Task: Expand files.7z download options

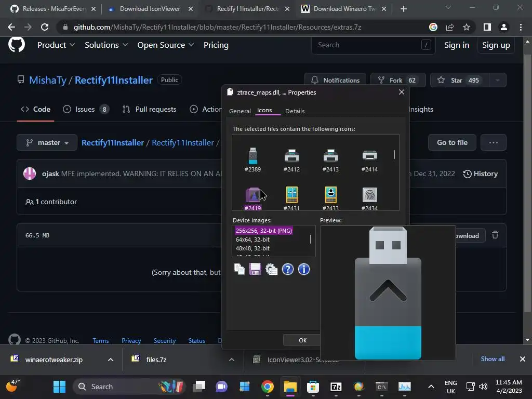Action: [x=232, y=360]
